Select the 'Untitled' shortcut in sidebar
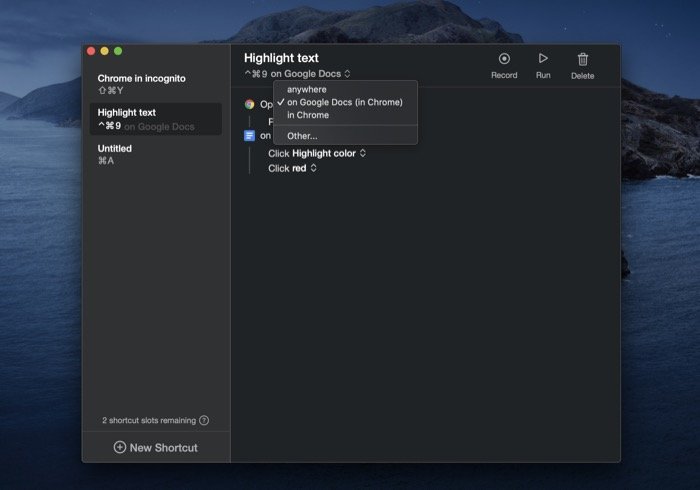This screenshot has width=700, height=490. tap(156, 154)
